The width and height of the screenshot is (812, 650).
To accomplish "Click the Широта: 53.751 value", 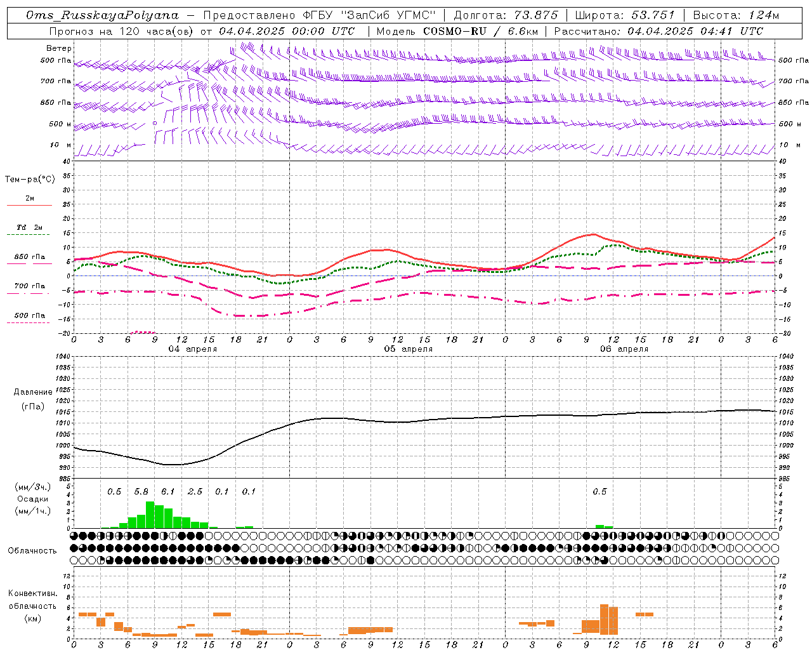I will point(625,15).
